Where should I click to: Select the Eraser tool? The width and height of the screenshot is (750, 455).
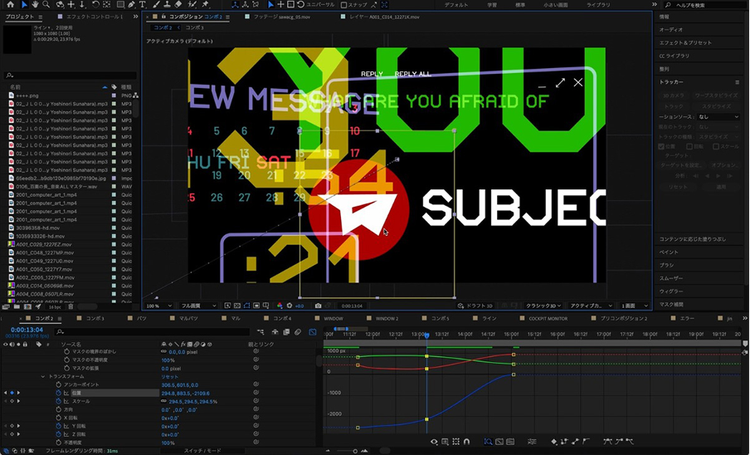(x=178, y=4)
